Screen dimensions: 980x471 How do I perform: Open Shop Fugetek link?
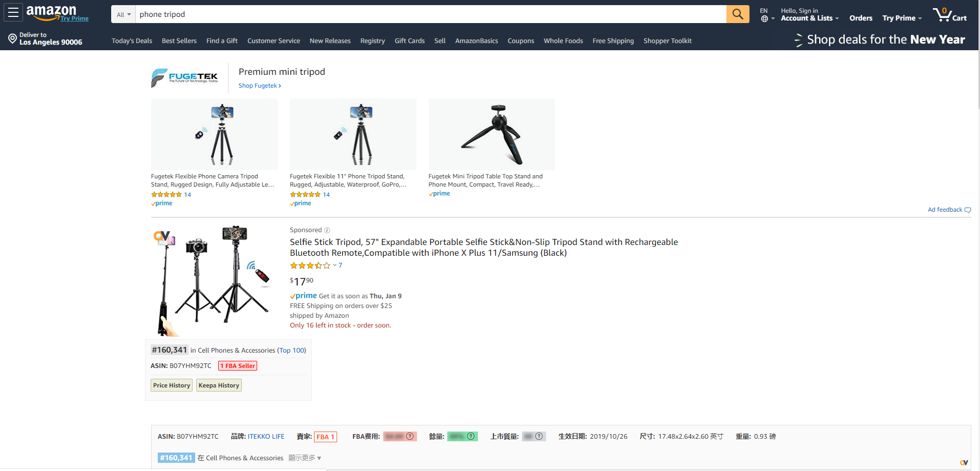[x=260, y=86]
